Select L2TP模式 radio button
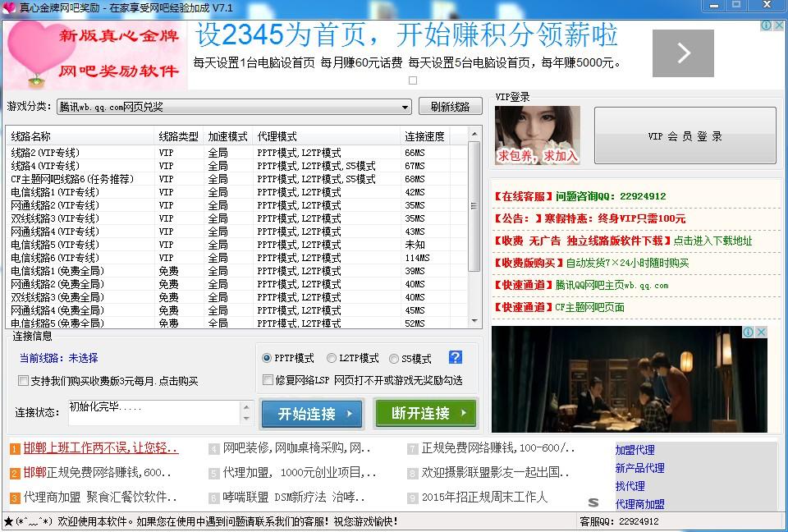The height and width of the screenshot is (532, 788). [331, 358]
